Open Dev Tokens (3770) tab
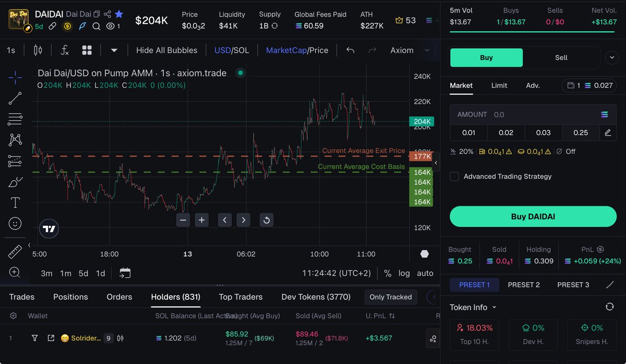The height and width of the screenshot is (364, 626). point(316,297)
